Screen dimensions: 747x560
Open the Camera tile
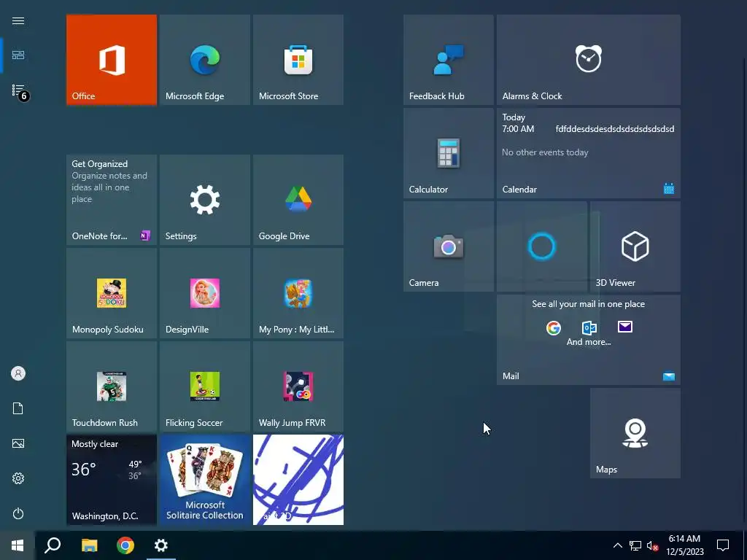[x=449, y=246]
